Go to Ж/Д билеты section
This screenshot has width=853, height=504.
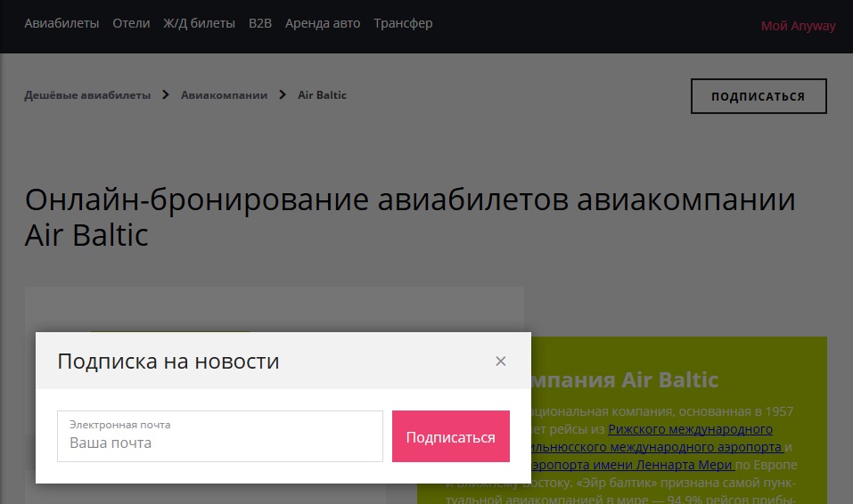(199, 23)
